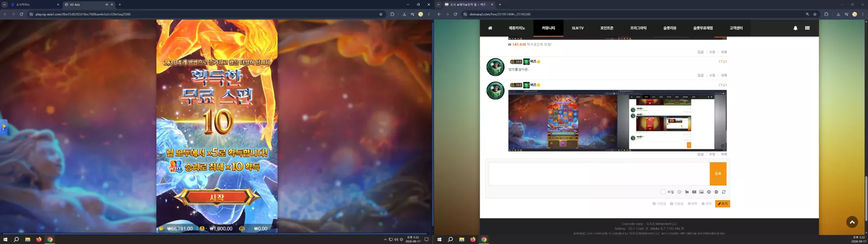Click the 쓰기 write button

[x=723, y=204]
